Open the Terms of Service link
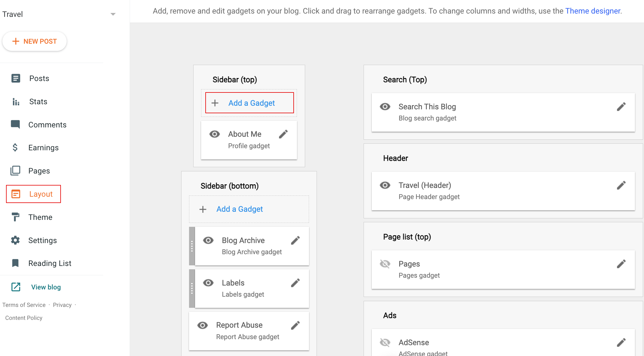Screen dimensions: 644x356 24,305
